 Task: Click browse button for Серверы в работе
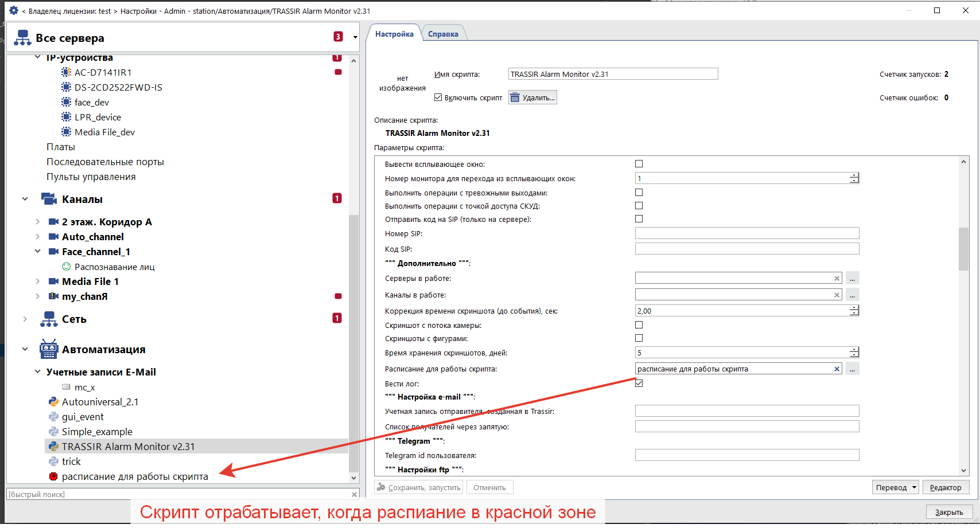(x=853, y=278)
